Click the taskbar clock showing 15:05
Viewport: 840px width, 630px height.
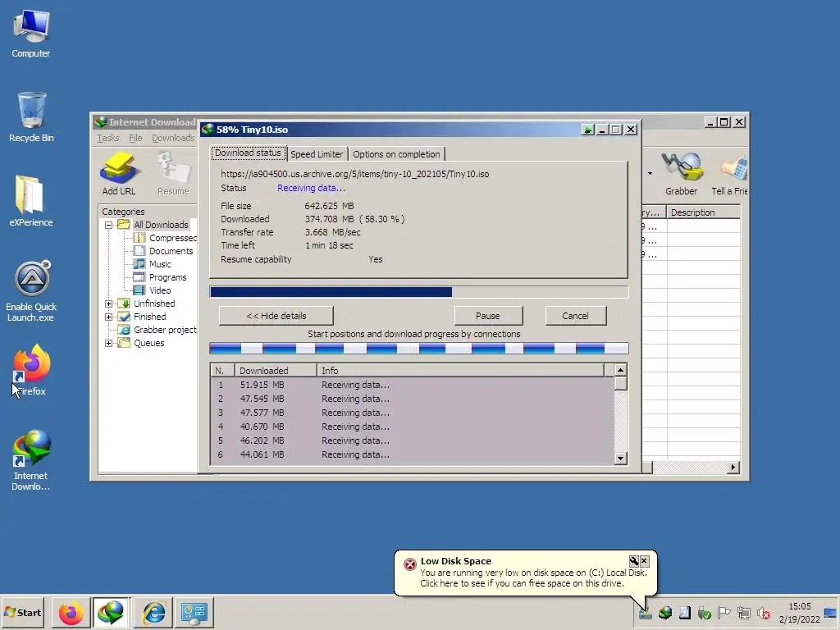799,613
